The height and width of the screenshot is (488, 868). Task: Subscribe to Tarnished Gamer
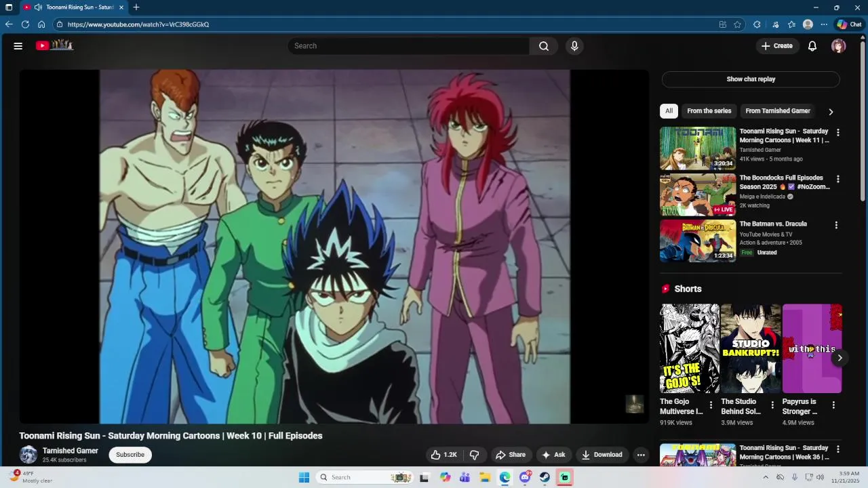pyautogui.click(x=130, y=455)
